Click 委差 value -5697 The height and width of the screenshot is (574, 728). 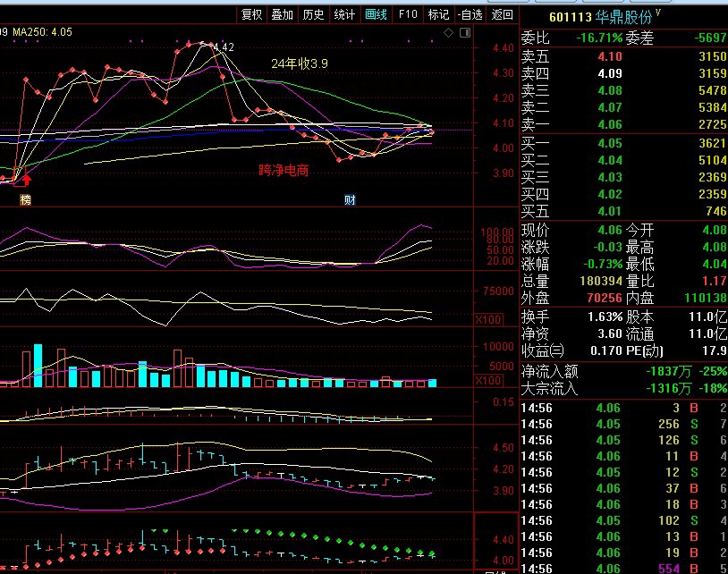coord(710,38)
